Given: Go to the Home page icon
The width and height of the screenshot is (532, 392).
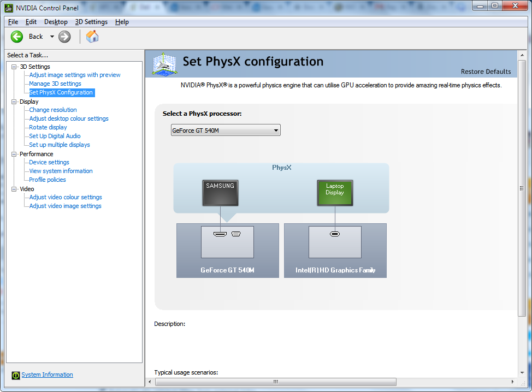Looking at the screenshot, I should (x=92, y=37).
